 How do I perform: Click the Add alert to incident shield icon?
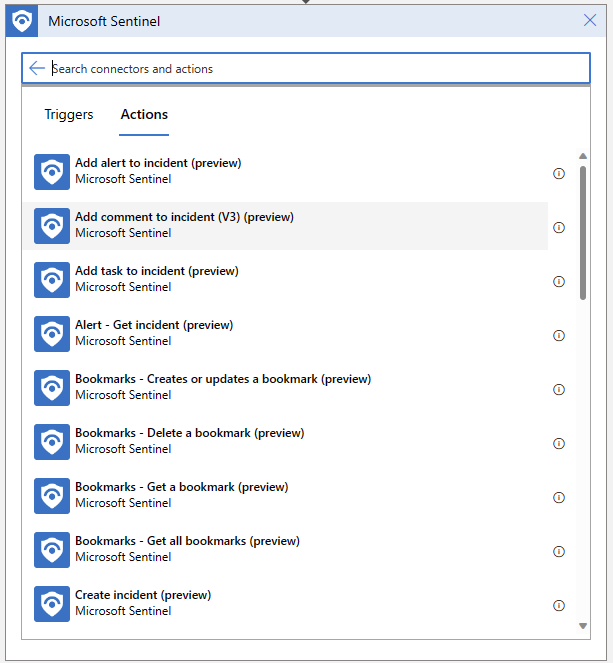(52, 172)
